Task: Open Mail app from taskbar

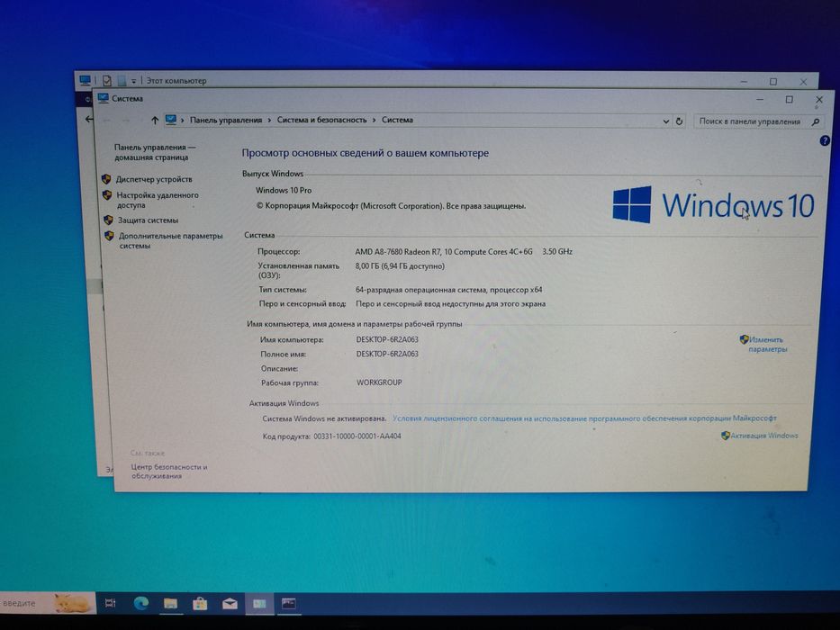Action: pyautogui.click(x=230, y=604)
